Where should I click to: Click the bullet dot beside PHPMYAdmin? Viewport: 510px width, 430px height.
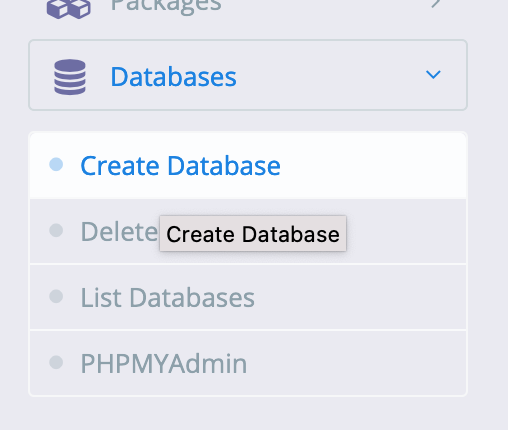(56, 362)
